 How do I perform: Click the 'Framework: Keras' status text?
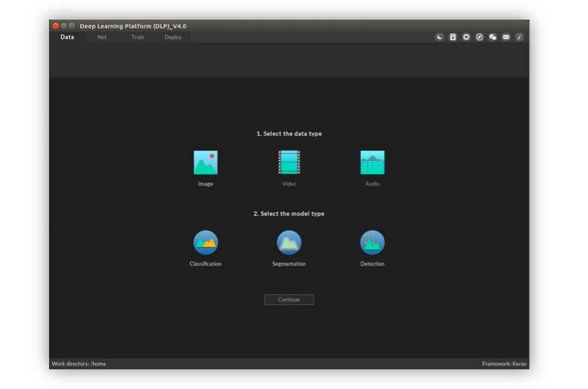504,364
